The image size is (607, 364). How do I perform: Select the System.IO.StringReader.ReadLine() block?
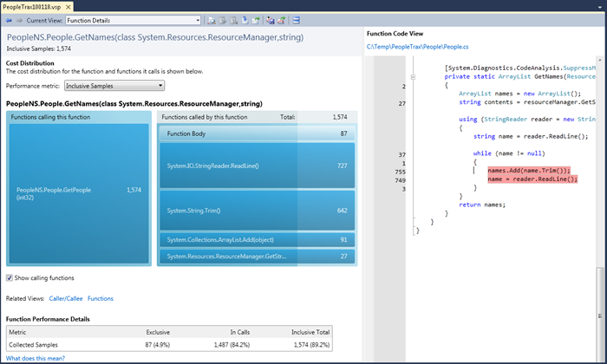coord(257,166)
